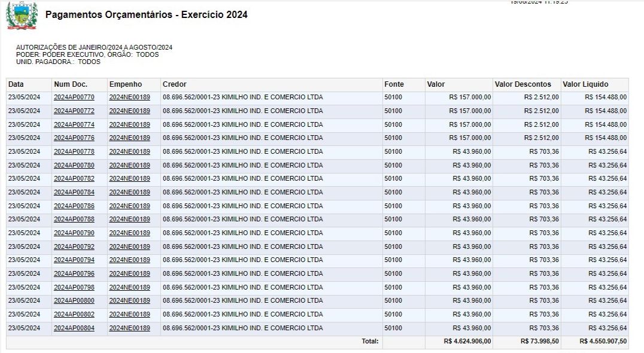Screen dimensions: 644x353
Task: Click the Data column header
Action: (x=16, y=84)
